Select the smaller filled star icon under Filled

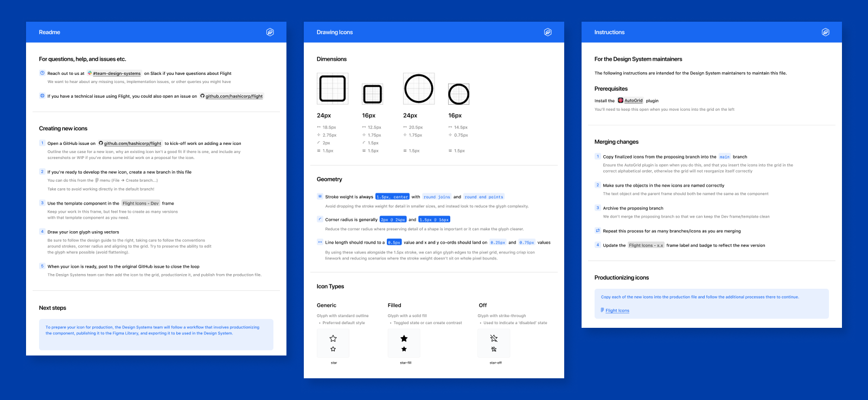pyautogui.click(x=404, y=349)
